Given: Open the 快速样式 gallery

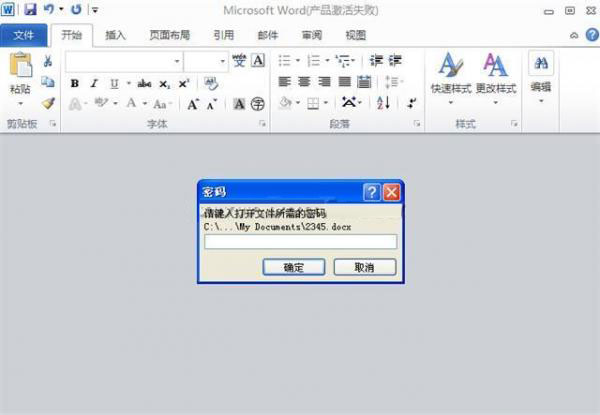Looking at the screenshot, I should pos(451,78).
